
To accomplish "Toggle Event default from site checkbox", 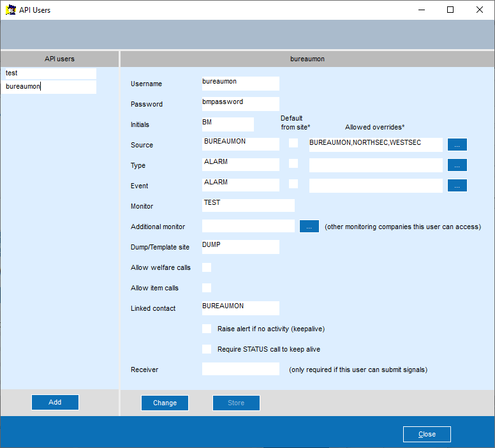I will pos(293,184).
